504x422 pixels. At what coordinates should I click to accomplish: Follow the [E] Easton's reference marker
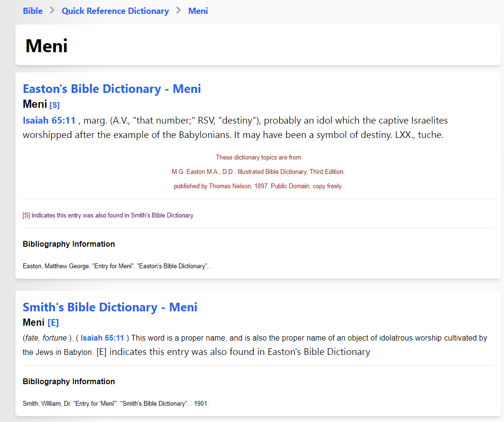53,323
